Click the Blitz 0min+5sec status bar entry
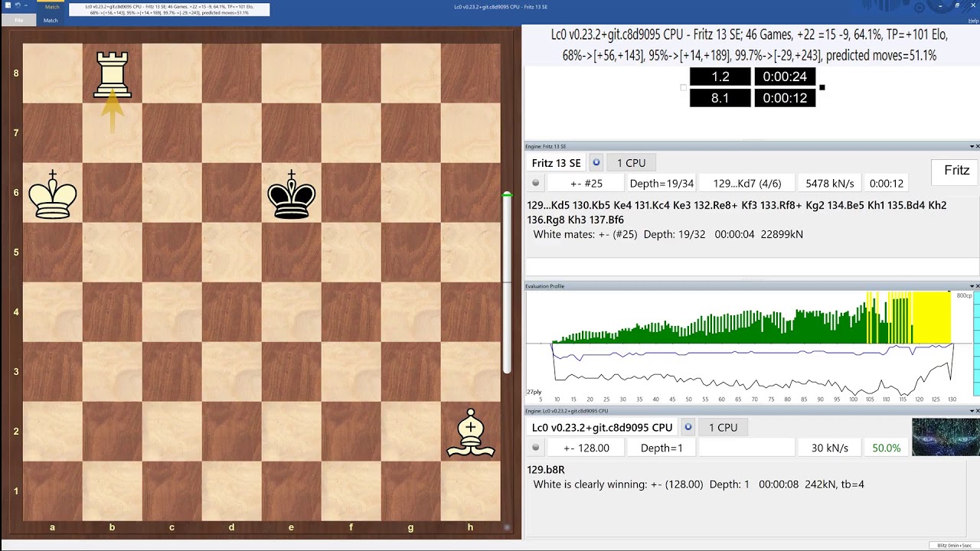The height and width of the screenshot is (551, 980). point(952,546)
